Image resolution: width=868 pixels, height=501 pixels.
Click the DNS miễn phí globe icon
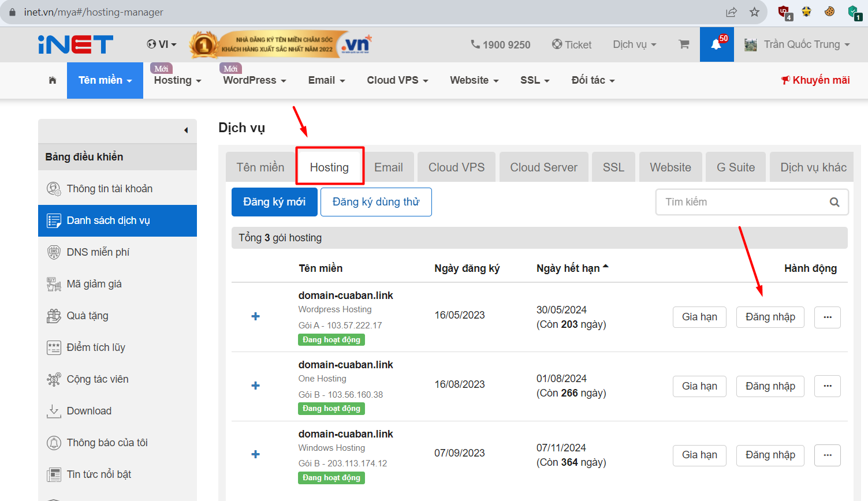(x=54, y=252)
